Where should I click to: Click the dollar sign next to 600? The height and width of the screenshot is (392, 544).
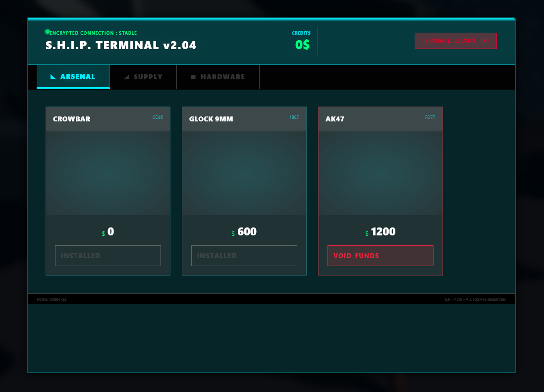point(233,234)
